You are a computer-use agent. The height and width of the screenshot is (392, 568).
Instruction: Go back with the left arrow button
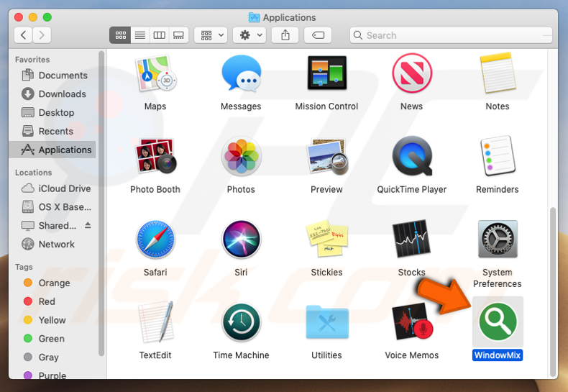coord(24,35)
